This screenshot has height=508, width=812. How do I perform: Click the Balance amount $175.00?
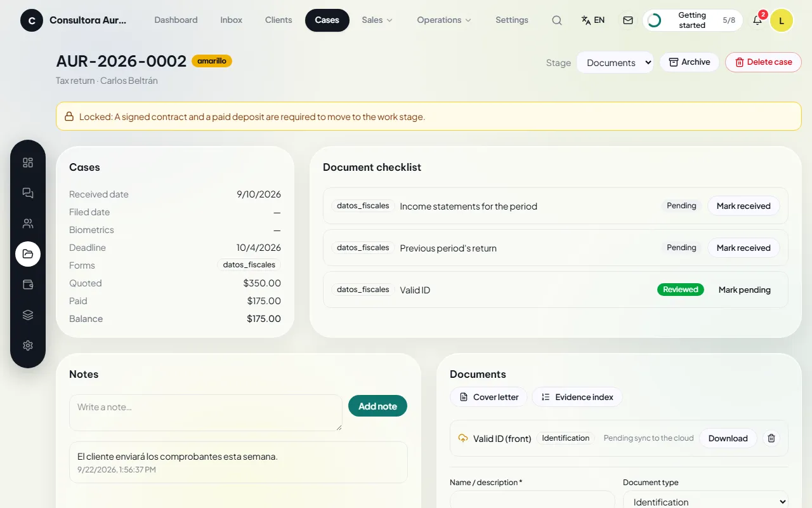264,319
